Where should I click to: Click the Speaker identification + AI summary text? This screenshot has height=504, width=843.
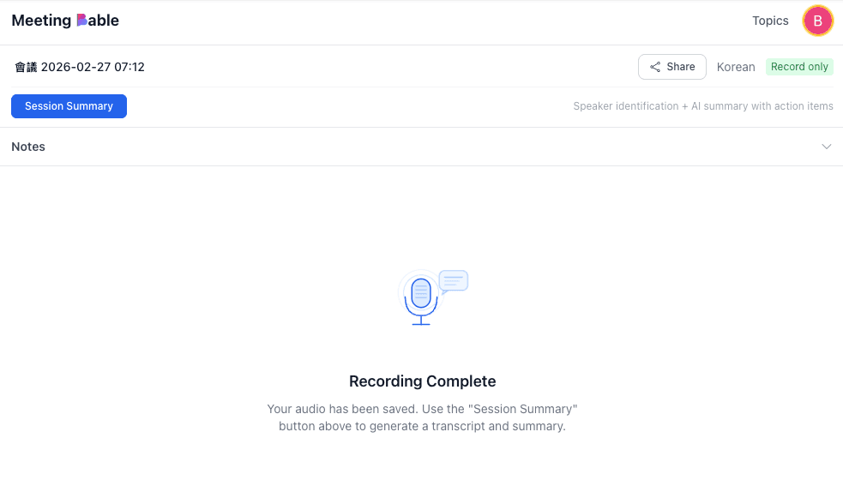tap(702, 106)
